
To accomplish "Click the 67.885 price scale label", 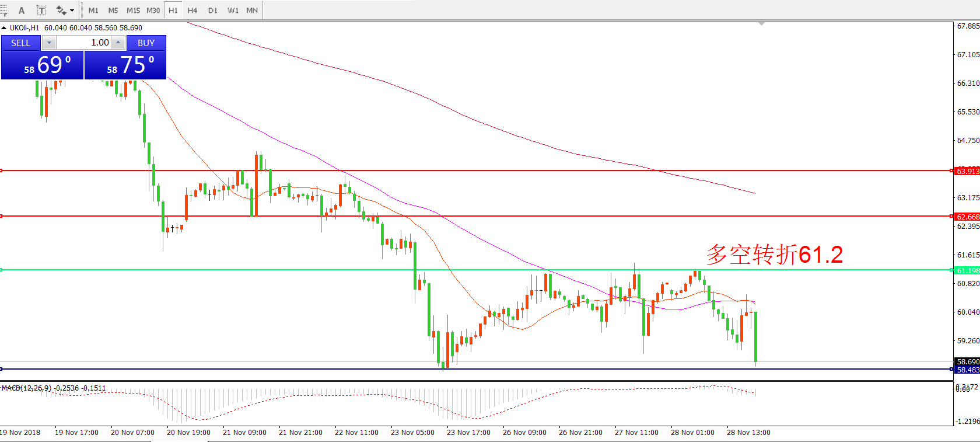I will tap(968, 26).
